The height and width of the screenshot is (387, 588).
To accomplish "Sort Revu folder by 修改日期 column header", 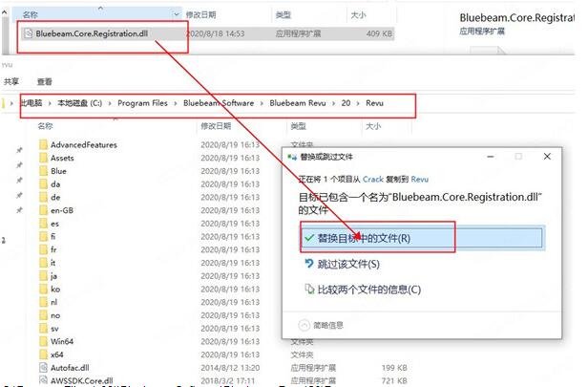I will pos(216,126).
